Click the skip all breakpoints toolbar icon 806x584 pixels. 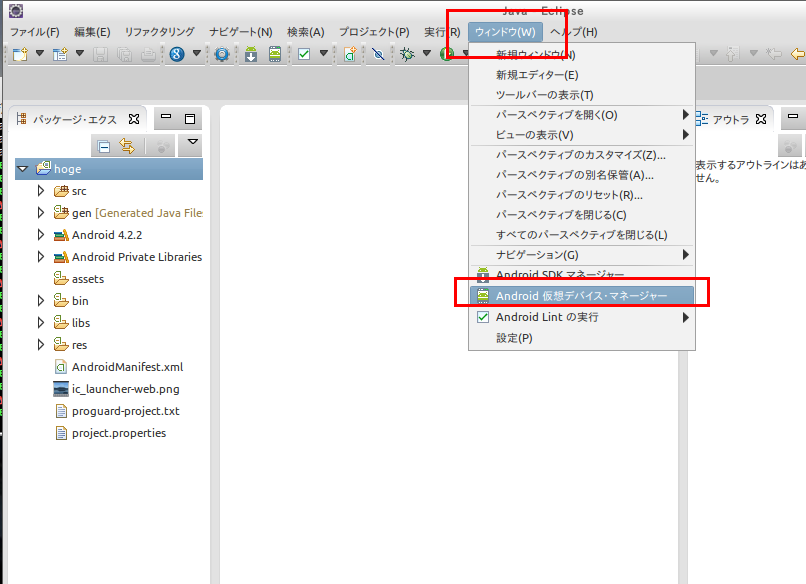tap(378, 53)
